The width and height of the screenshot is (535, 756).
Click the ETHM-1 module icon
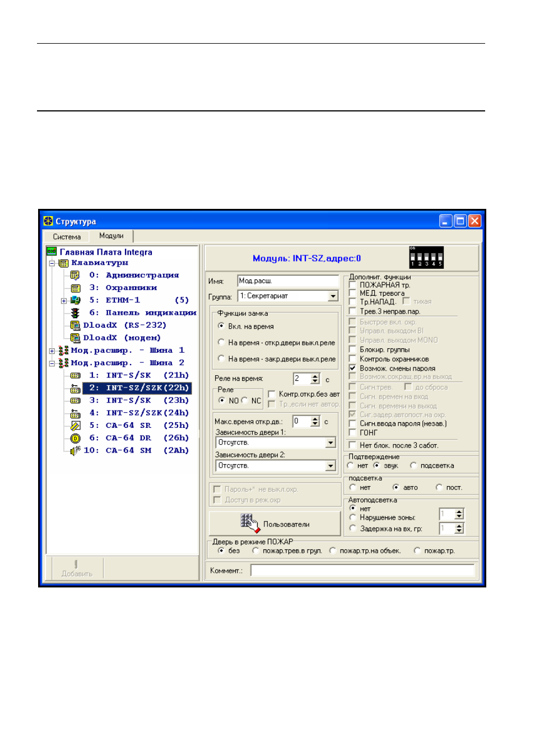75,300
